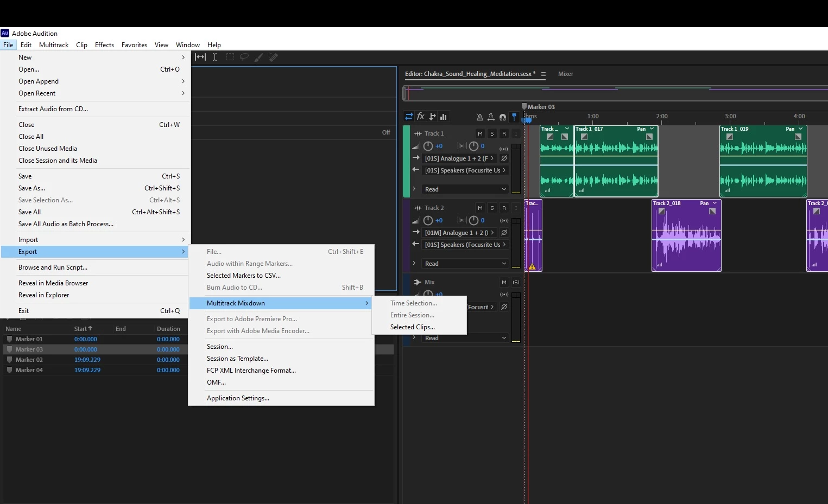The image size is (828, 504).
Task: Click Track 1 polarity reverse icon
Action: [x=504, y=158]
